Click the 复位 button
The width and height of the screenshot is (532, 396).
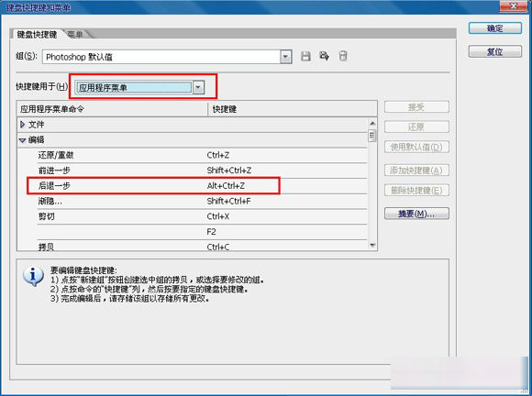[x=494, y=52]
